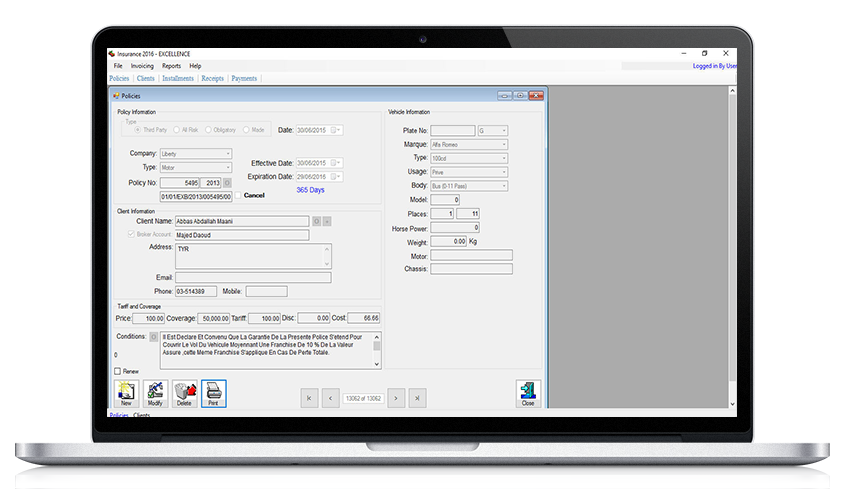Open the Company dropdown showing Liberty
The image size is (843, 491).
(196, 154)
